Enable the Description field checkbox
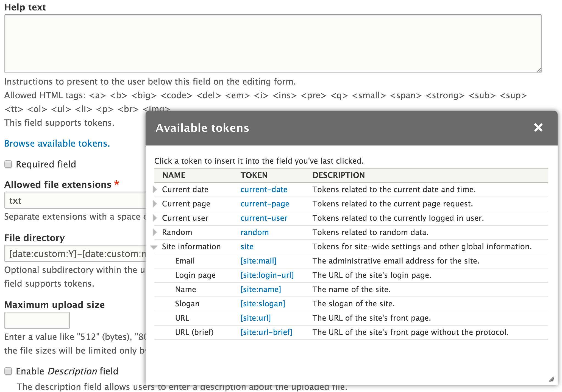The height and width of the screenshot is (392, 562). (8, 371)
